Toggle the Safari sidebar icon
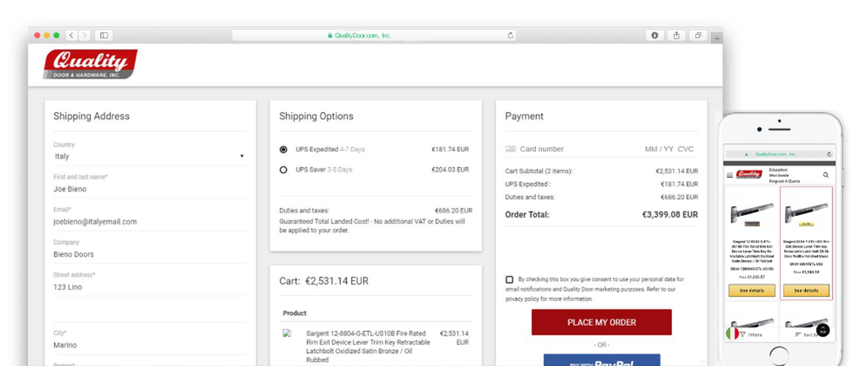This screenshot has width=868, height=366. pyautogui.click(x=104, y=35)
